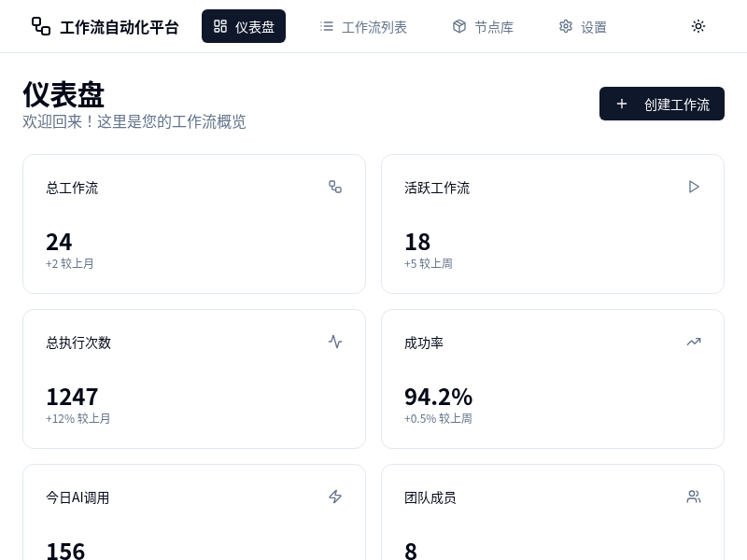747x560 pixels.
Task: Toggle the light/dark theme sun icon
Action: [x=698, y=26]
